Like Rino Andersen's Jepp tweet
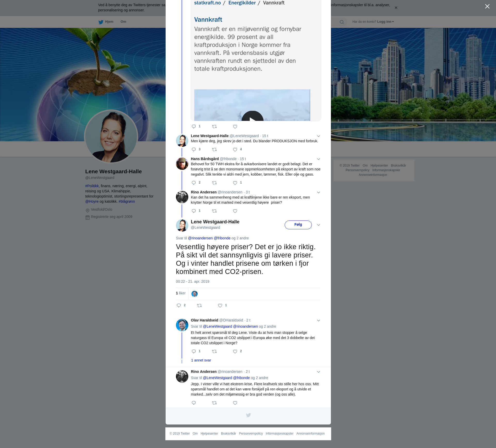 (x=235, y=403)
